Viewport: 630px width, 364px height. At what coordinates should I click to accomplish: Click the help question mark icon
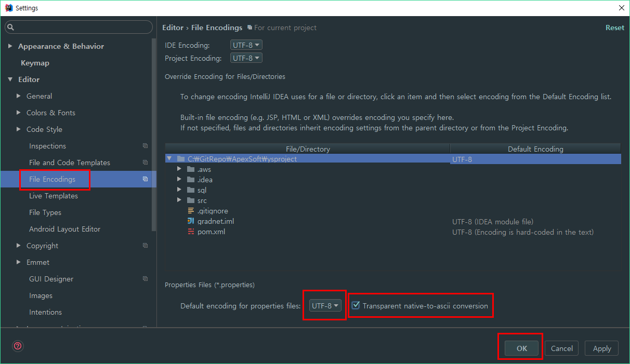click(x=18, y=346)
